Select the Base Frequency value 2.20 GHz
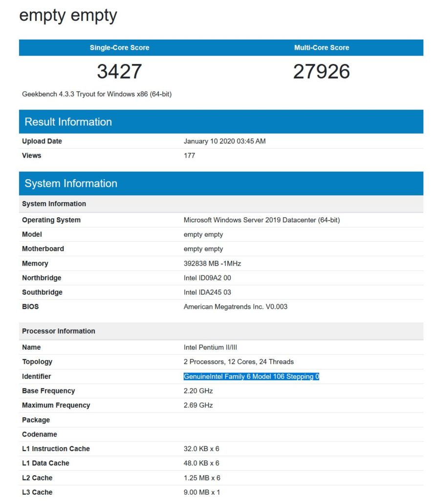The image size is (436, 504). click(x=197, y=390)
